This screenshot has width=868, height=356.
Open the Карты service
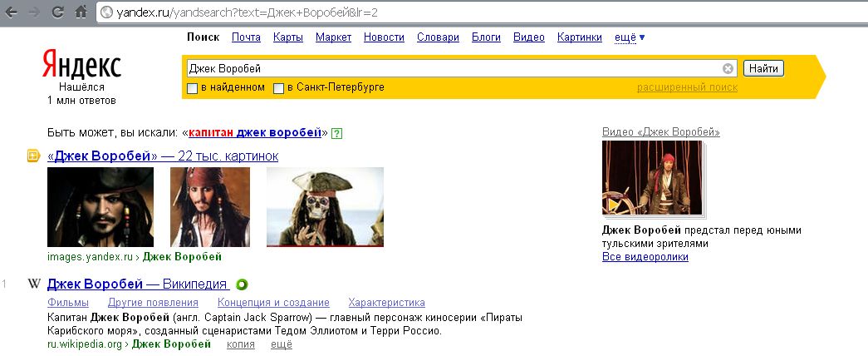coord(288,37)
